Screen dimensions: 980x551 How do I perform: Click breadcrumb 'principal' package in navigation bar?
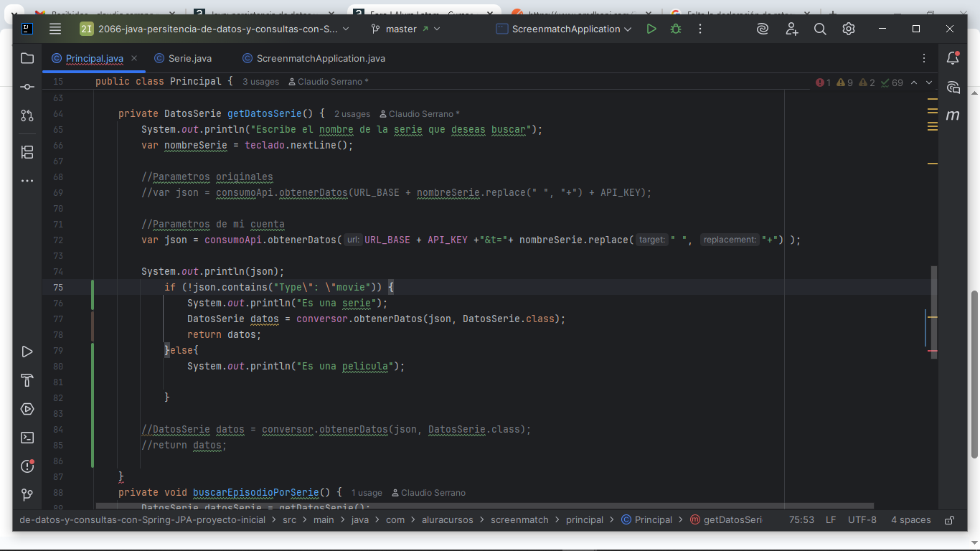[585, 520]
